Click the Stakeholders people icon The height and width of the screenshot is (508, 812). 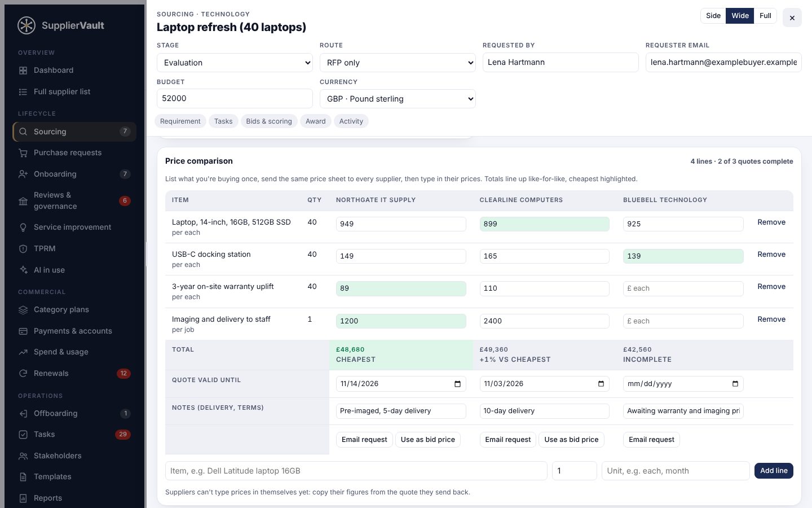[x=23, y=456]
